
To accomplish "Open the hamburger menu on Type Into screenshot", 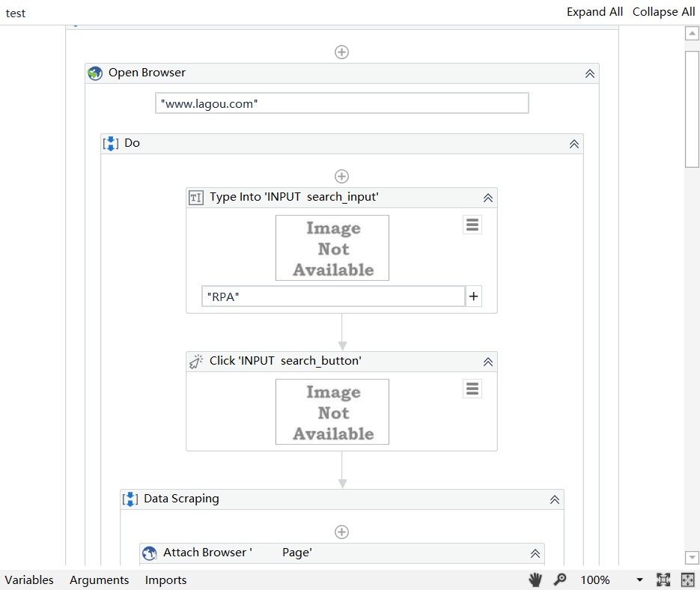I will click(472, 224).
